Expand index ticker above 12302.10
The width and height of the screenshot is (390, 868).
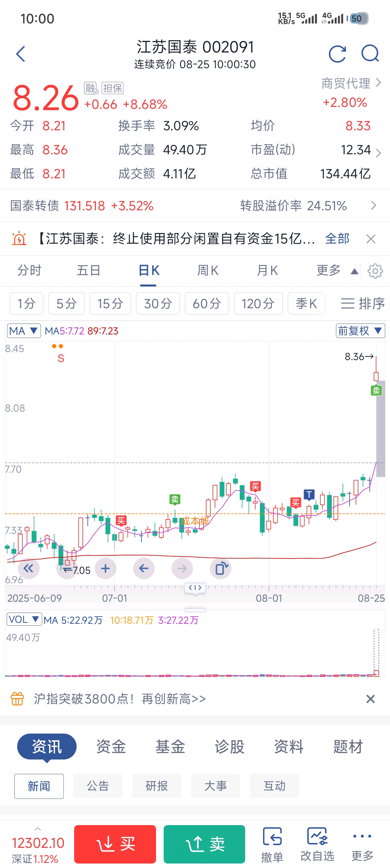point(38,829)
